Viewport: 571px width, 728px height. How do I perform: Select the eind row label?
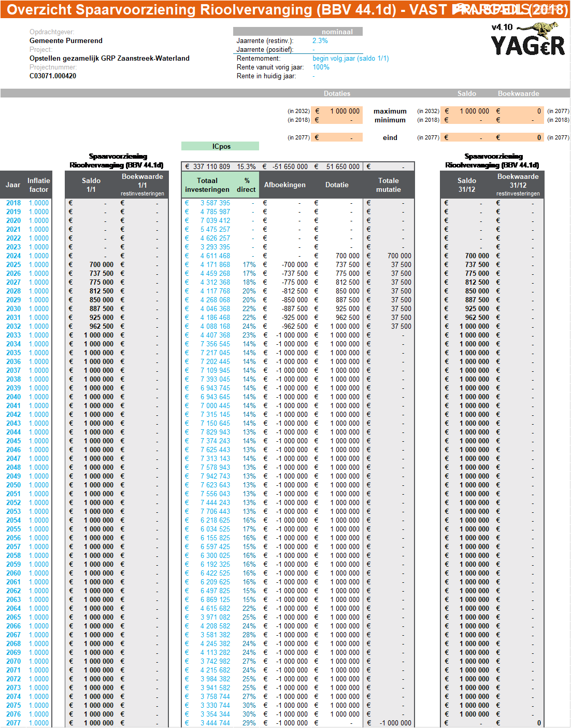(x=390, y=137)
